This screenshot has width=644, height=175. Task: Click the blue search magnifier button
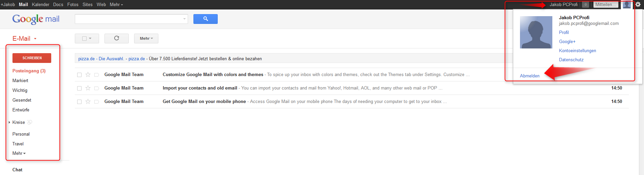coord(205,19)
